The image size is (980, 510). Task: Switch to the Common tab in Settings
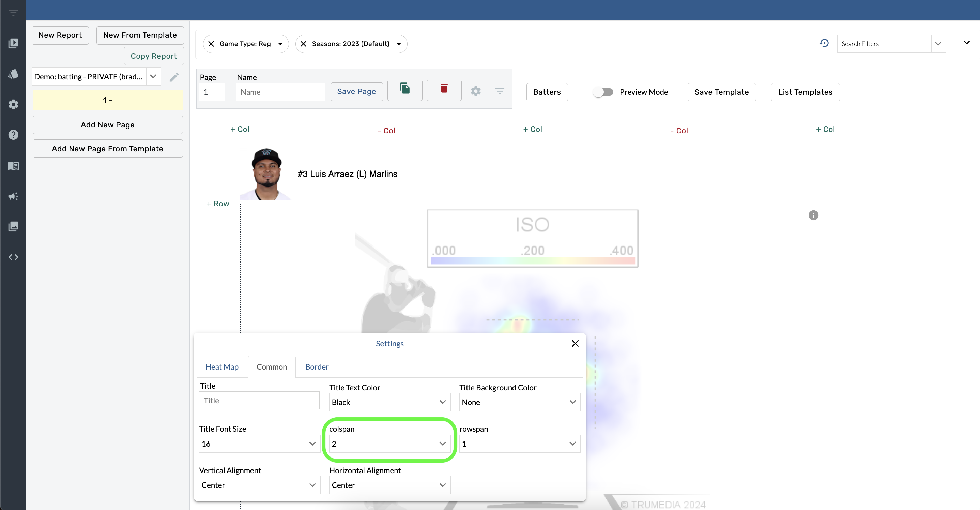pos(272,366)
